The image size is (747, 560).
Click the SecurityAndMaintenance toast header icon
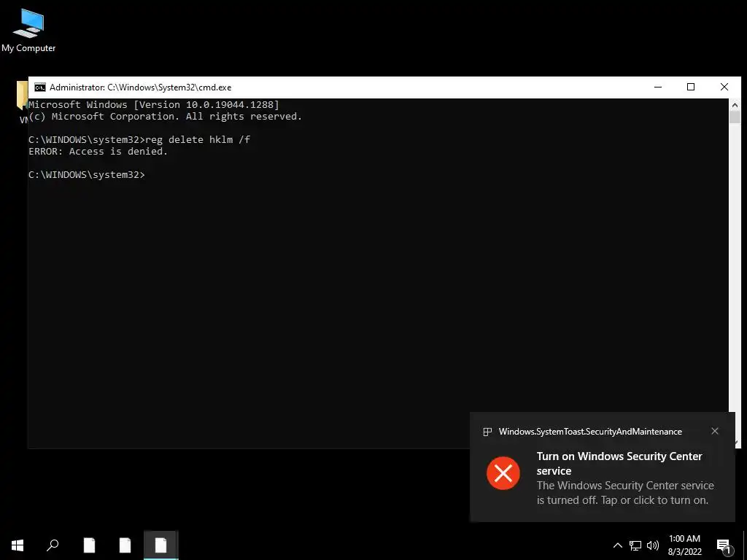tap(487, 432)
